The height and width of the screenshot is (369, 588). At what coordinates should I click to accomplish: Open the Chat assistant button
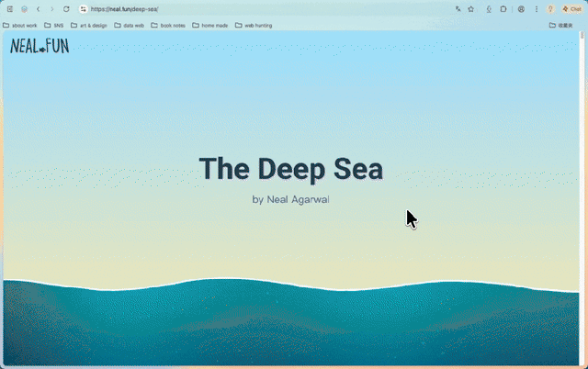(571, 9)
